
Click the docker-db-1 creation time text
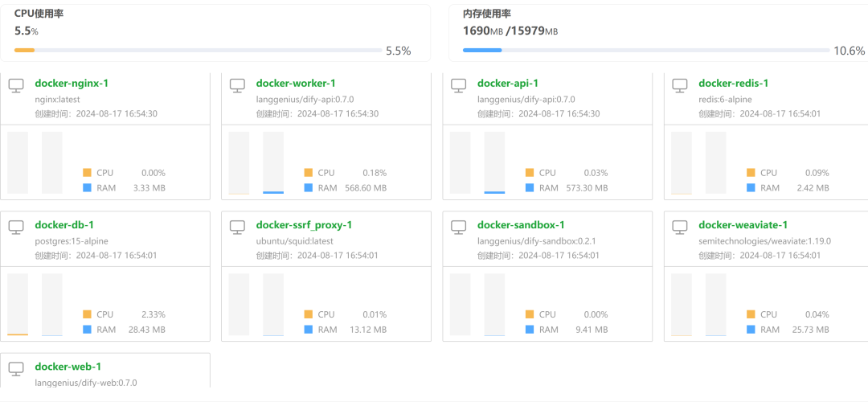[96, 256]
